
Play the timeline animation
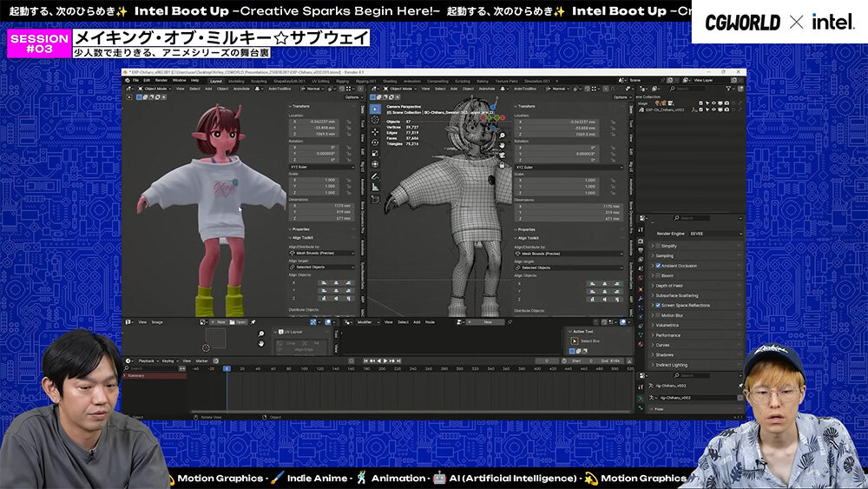click(x=386, y=360)
